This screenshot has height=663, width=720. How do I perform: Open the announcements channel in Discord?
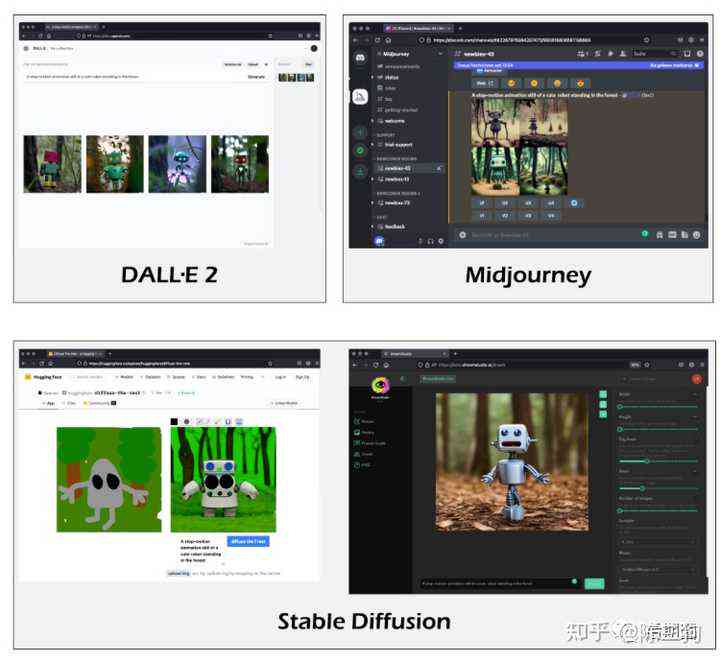point(399,66)
